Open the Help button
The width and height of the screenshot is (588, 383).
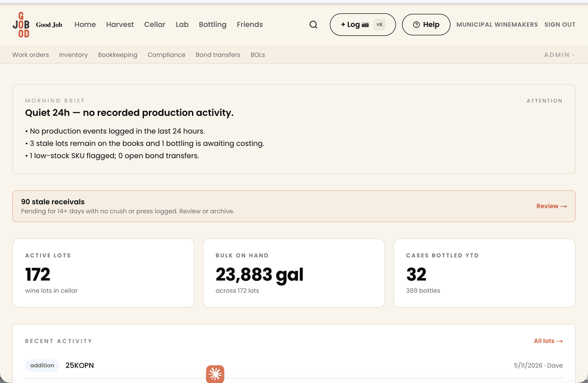(426, 25)
